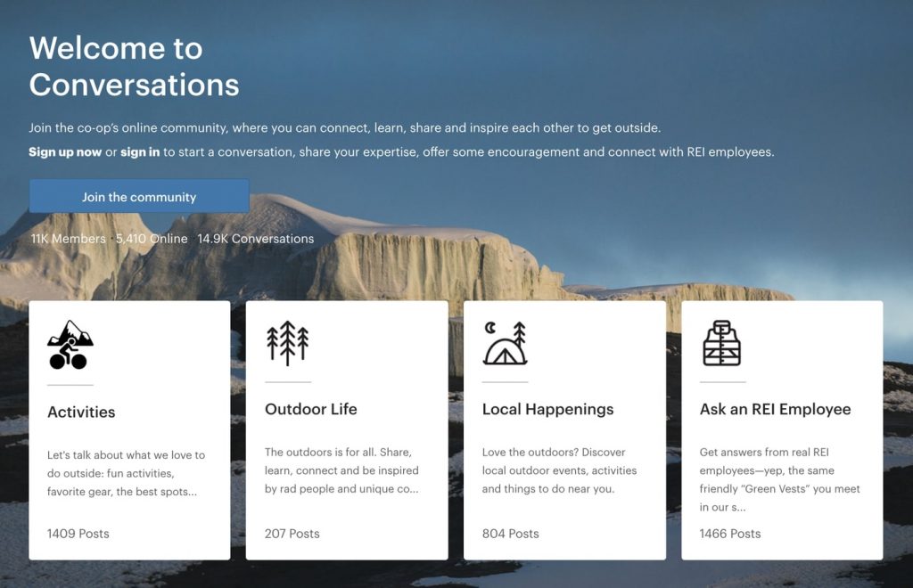Click the 1409 Posts count
Screen dimensions: 913x588
click(78, 534)
